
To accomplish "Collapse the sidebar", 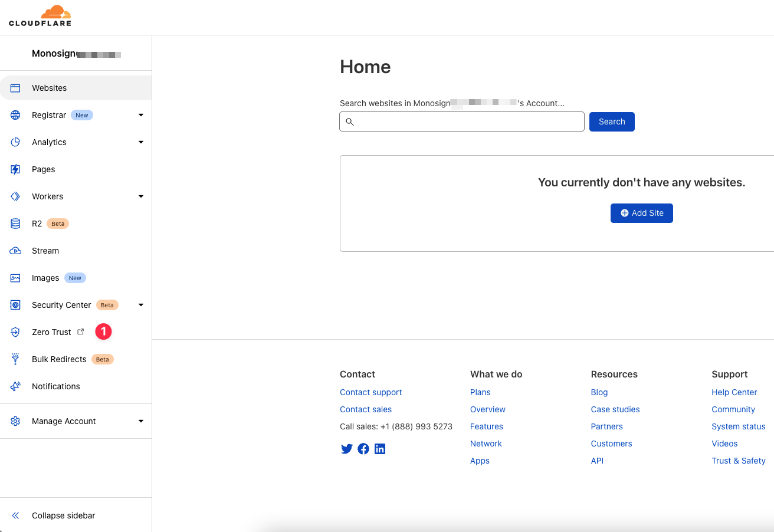I will (64, 515).
